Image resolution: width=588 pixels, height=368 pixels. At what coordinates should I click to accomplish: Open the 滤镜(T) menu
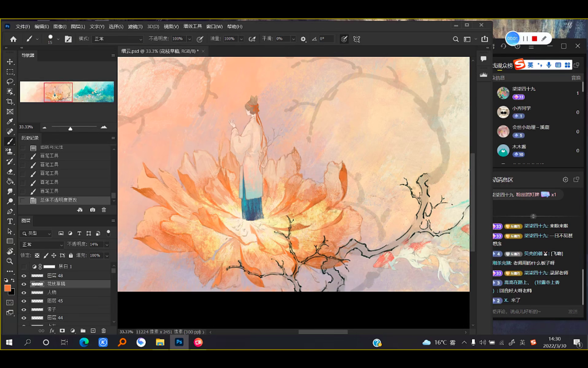pyautogui.click(x=135, y=26)
